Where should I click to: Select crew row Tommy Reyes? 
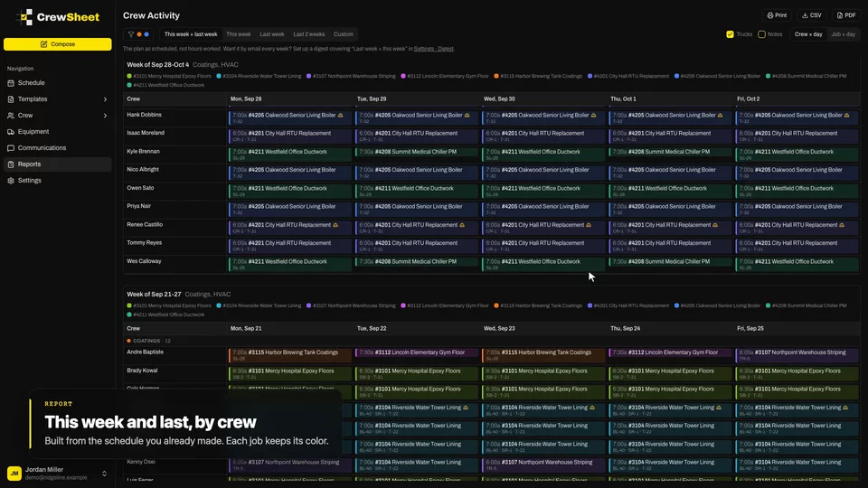coord(144,243)
